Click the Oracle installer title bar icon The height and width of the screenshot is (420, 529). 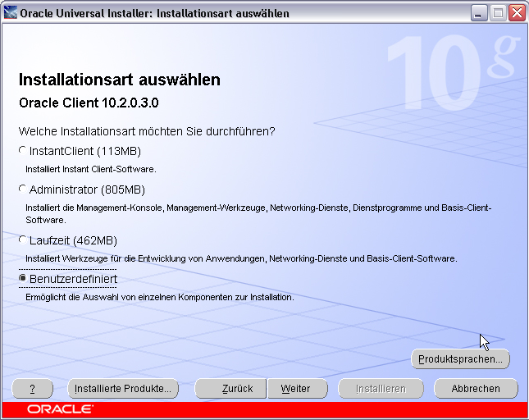coord(10,13)
